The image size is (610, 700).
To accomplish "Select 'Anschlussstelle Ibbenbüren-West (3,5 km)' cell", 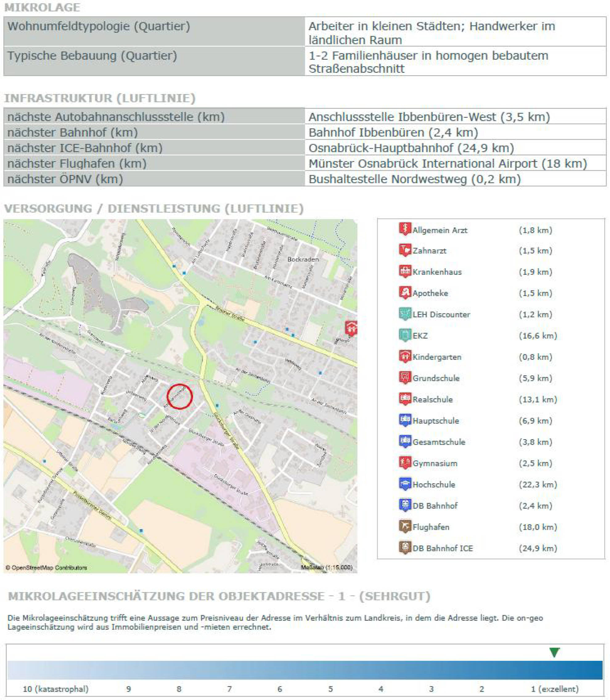I will point(456,117).
